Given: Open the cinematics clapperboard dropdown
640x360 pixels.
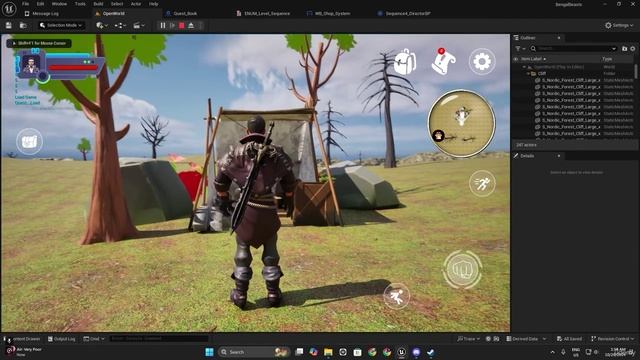Looking at the screenshot, I should coord(138,25).
